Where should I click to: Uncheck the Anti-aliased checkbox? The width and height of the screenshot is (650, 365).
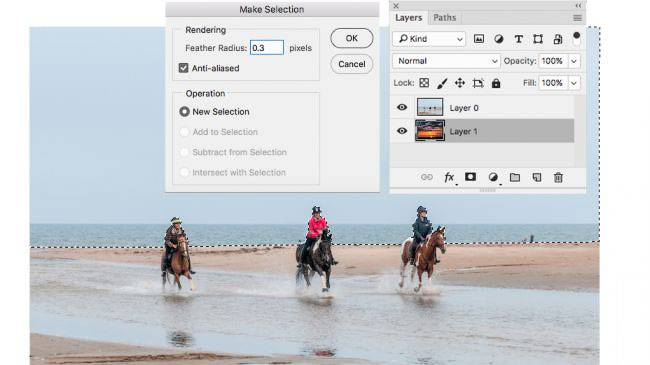pyautogui.click(x=184, y=68)
